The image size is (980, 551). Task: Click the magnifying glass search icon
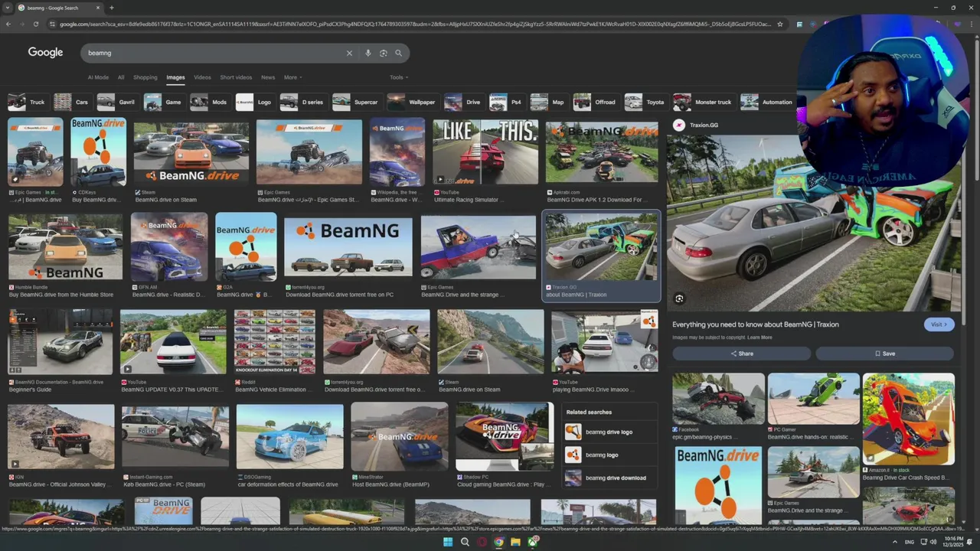point(398,53)
